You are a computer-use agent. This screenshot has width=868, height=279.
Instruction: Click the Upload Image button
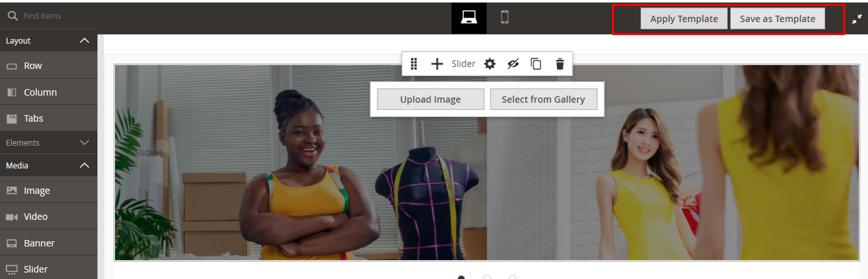[430, 100]
